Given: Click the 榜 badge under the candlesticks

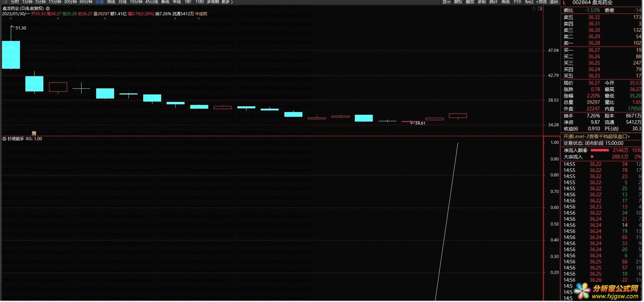Looking at the screenshot, I should (34, 133).
